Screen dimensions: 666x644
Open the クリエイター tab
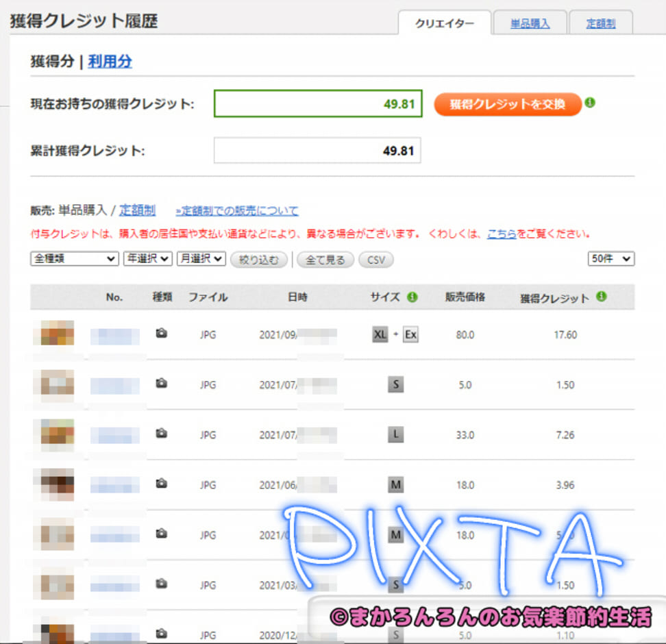pyautogui.click(x=444, y=23)
